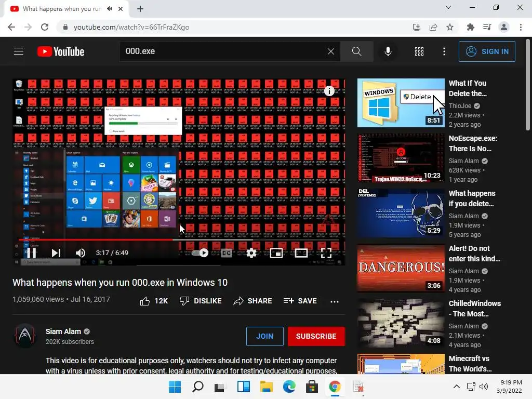Click the youtube.com address bar
Image resolution: width=532 pixels, height=399 pixels.
click(x=234, y=27)
